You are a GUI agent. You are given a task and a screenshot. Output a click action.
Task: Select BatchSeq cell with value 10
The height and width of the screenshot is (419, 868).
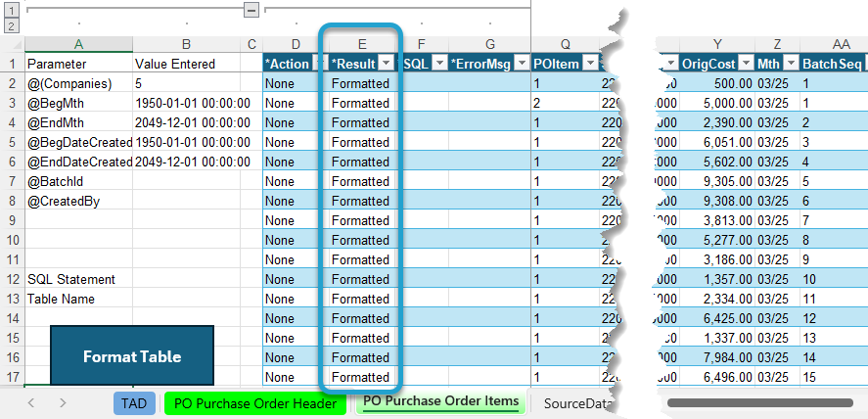coord(833,279)
